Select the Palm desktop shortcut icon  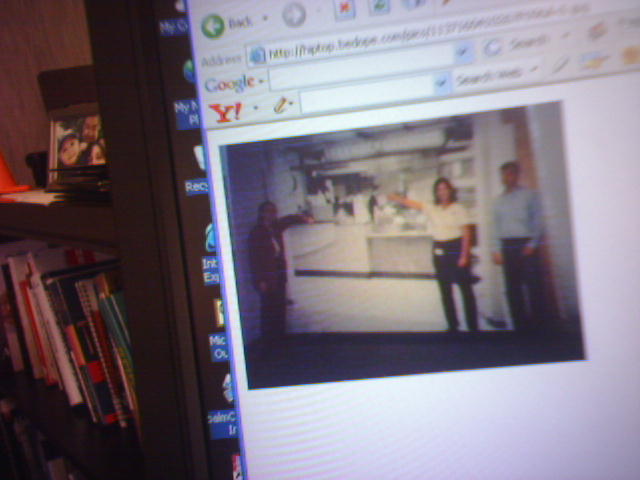click(x=224, y=406)
